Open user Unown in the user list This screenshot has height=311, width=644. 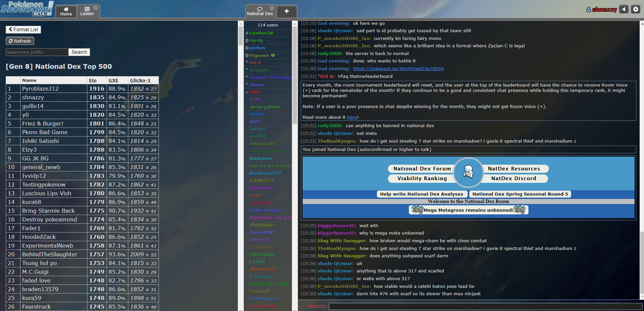[268, 85]
